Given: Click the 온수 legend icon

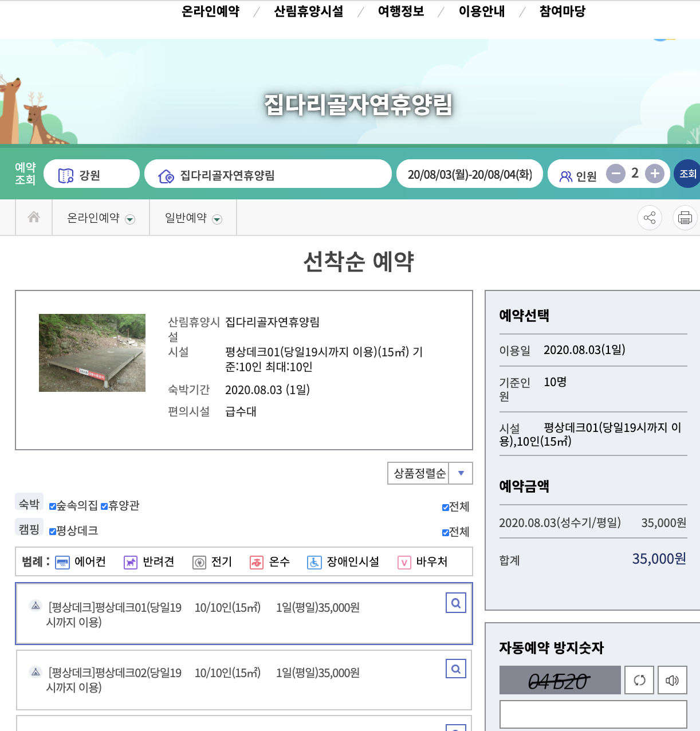Looking at the screenshot, I should pyautogui.click(x=256, y=563).
